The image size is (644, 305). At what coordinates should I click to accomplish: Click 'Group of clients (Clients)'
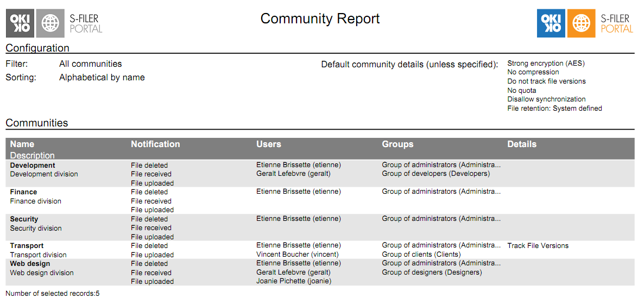421,255
